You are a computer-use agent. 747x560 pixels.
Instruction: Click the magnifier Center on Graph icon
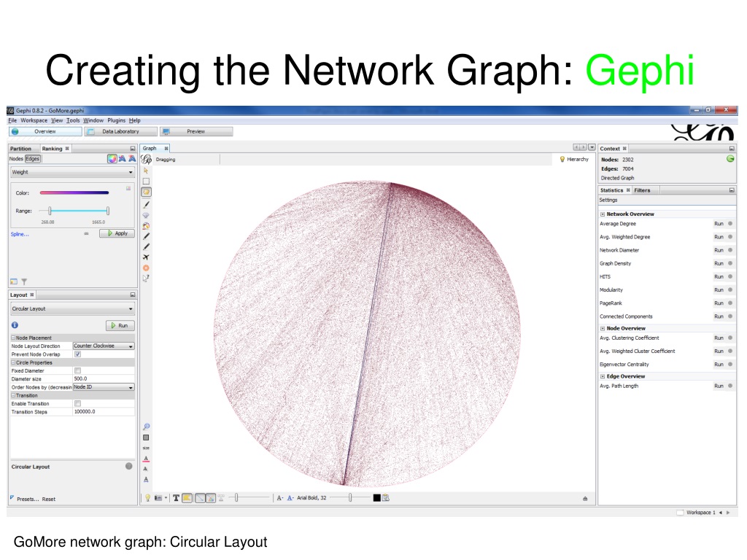(x=146, y=427)
